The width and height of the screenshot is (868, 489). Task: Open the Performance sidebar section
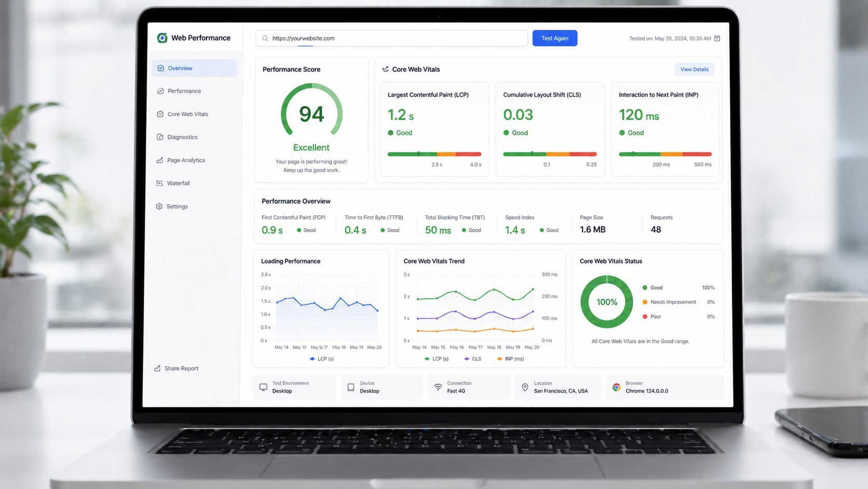pos(184,91)
